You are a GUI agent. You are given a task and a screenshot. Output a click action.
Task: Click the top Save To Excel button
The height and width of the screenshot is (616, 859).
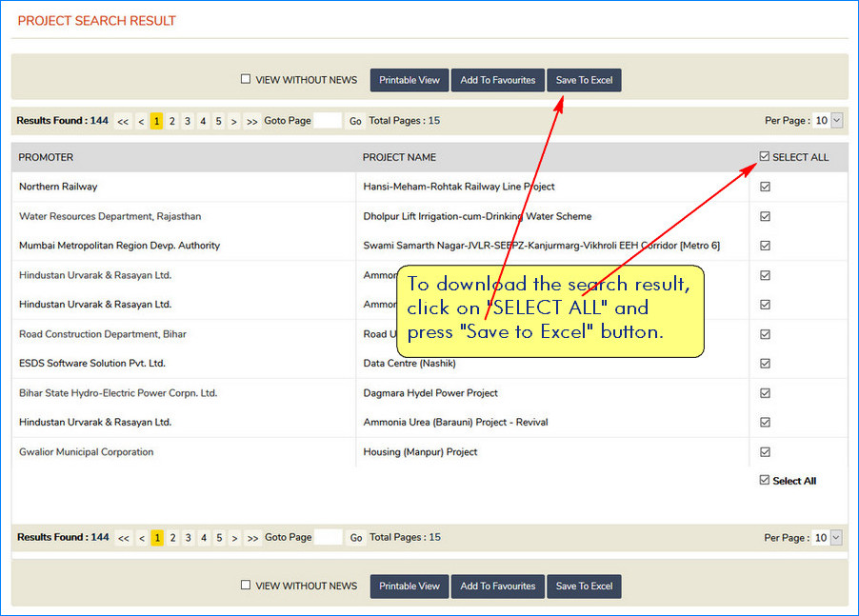[x=584, y=80]
